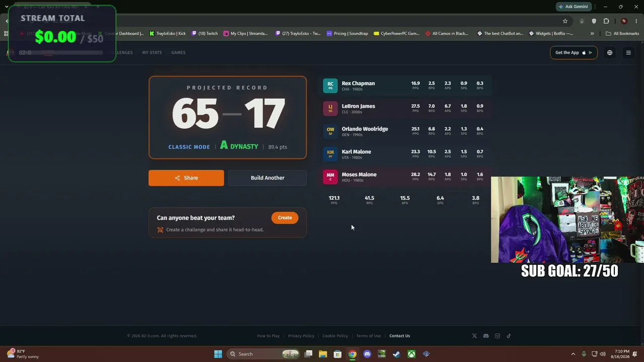Open the best ChatBot bookmark
Screen dimensions: 644x362
tap(500, 34)
